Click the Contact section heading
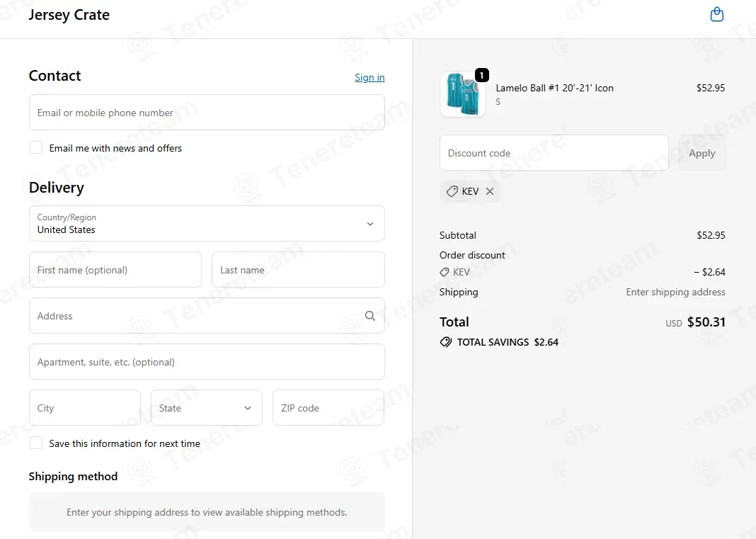The height and width of the screenshot is (539, 756). [55, 76]
